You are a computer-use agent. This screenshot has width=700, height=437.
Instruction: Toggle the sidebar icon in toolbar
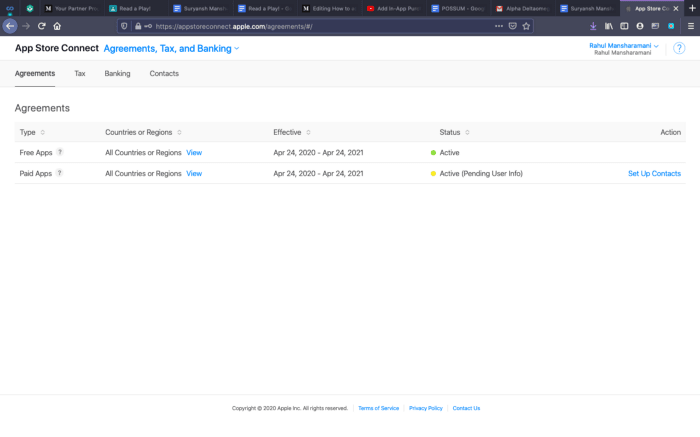pyautogui.click(x=624, y=26)
